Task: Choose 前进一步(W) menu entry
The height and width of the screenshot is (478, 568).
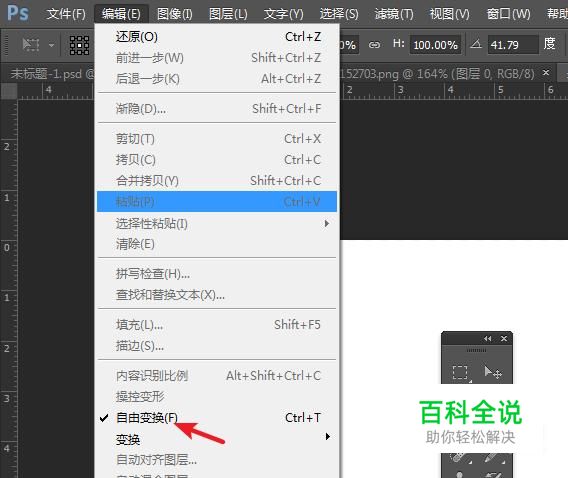Action: (217, 58)
